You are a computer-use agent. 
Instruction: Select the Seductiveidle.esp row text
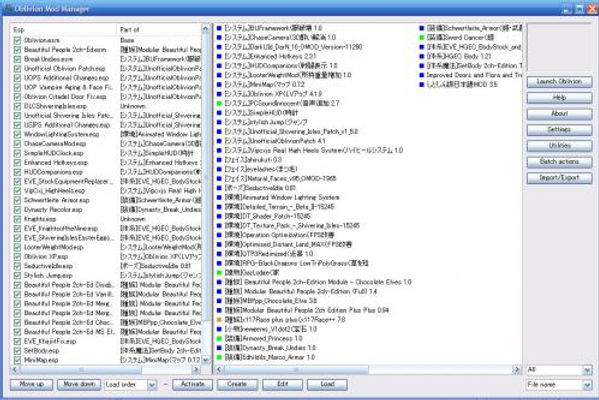pyautogui.click(x=48, y=266)
